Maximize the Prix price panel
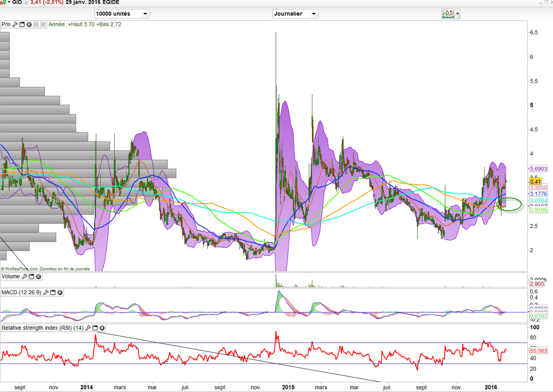The image size is (553, 392). click(22, 24)
